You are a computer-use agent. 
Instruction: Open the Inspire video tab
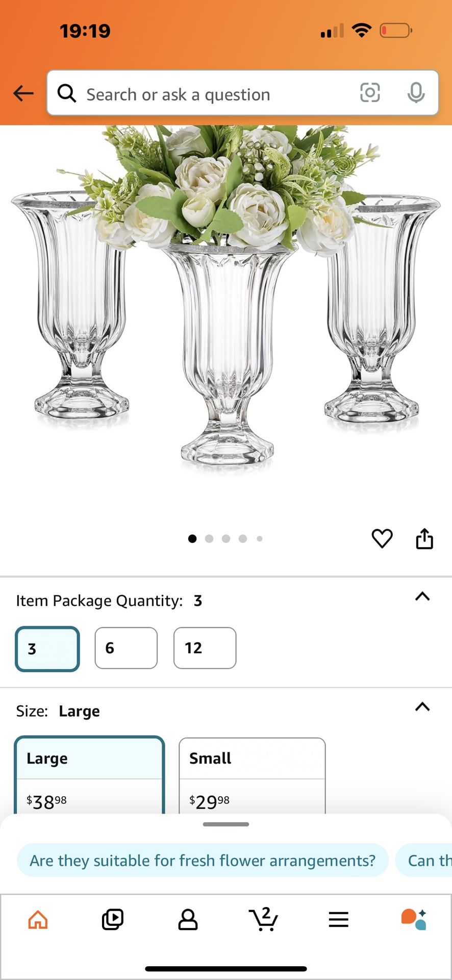click(x=113, y=920)
